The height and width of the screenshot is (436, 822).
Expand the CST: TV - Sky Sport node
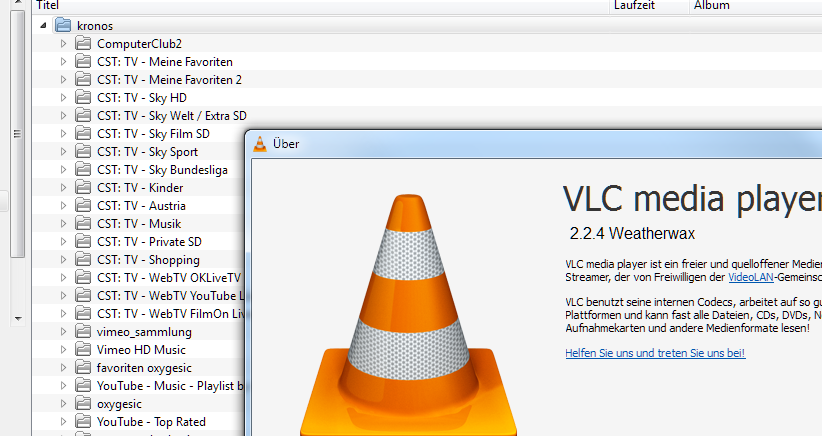click(63, 152)
